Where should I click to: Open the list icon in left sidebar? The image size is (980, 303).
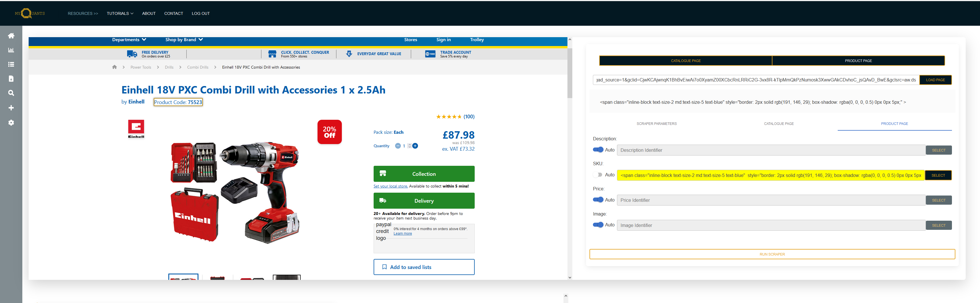click(11, 65)
